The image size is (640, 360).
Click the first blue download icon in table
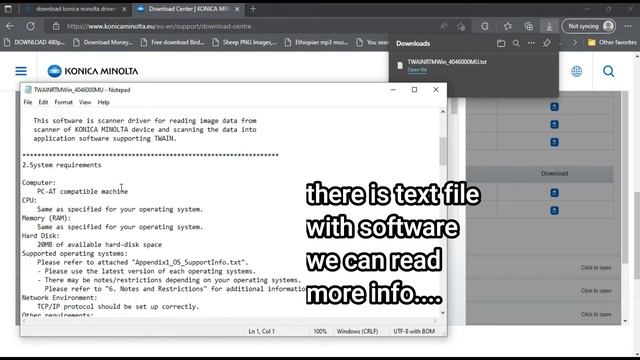(x=554, y=107)
